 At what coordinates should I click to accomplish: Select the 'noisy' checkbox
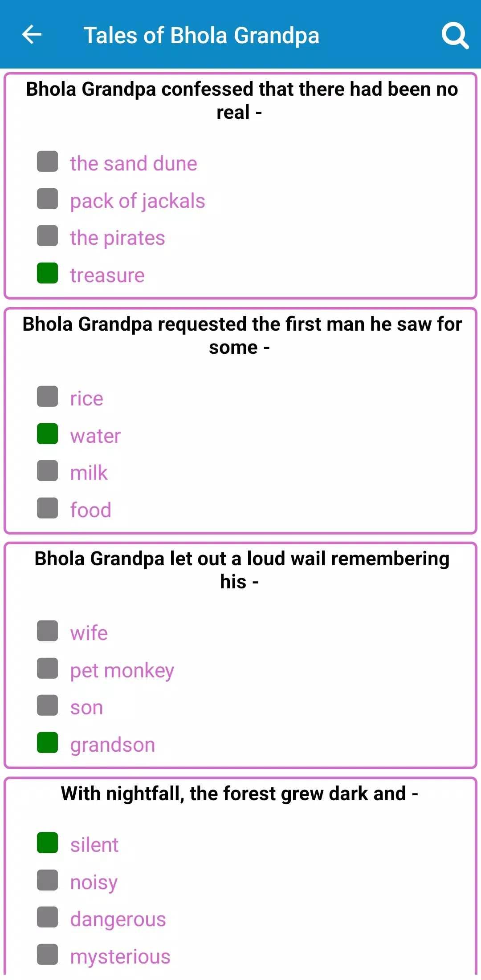(48, 880)
